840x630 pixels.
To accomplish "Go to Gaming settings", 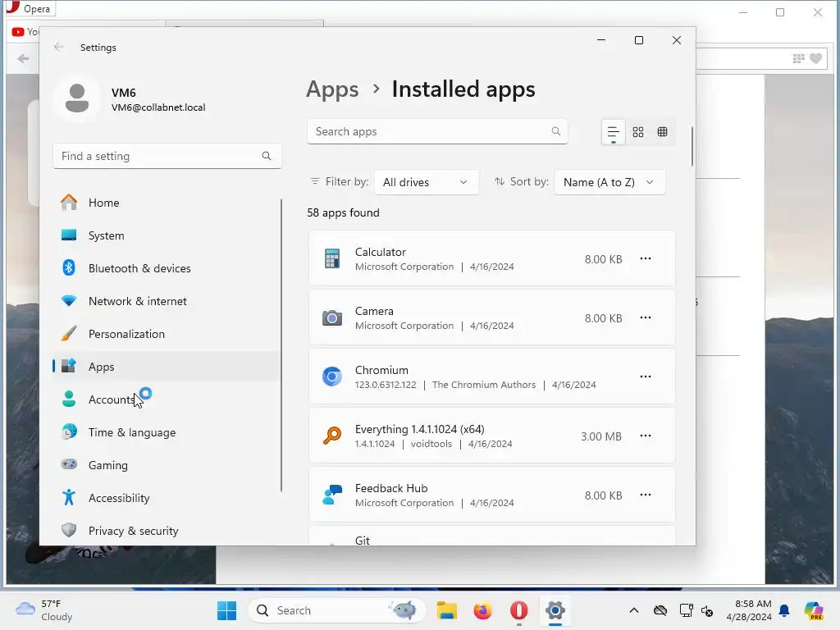I will click(x=166, y=465).
